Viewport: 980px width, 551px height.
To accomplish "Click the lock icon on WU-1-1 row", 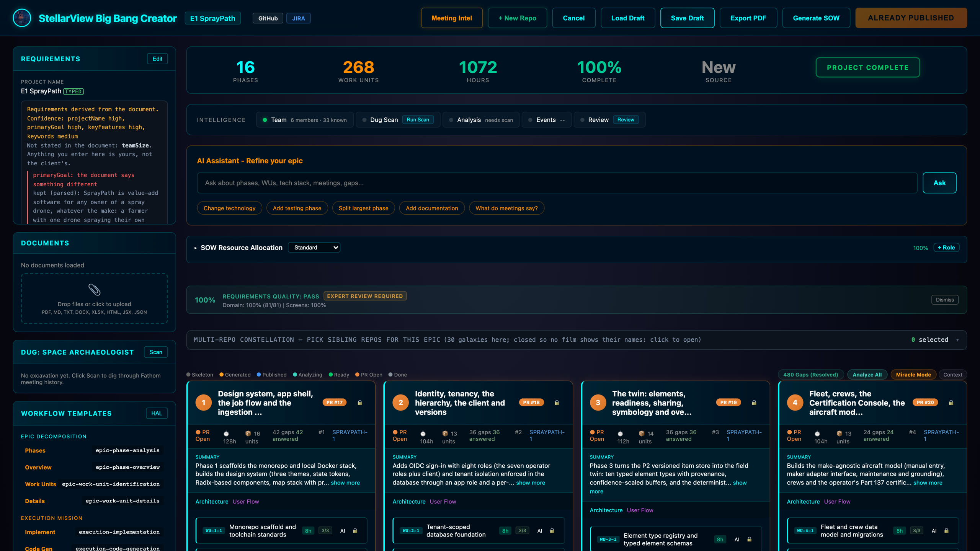I will [x=355, y=531].
